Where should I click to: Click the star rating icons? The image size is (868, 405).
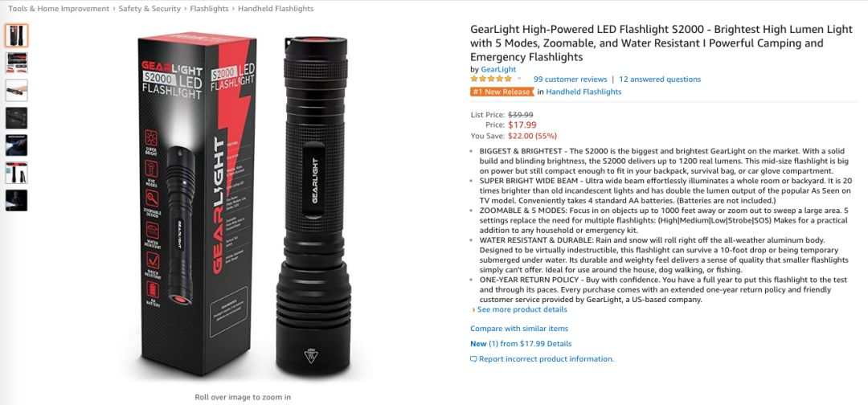pyautogui.click(x=491, y=79)
